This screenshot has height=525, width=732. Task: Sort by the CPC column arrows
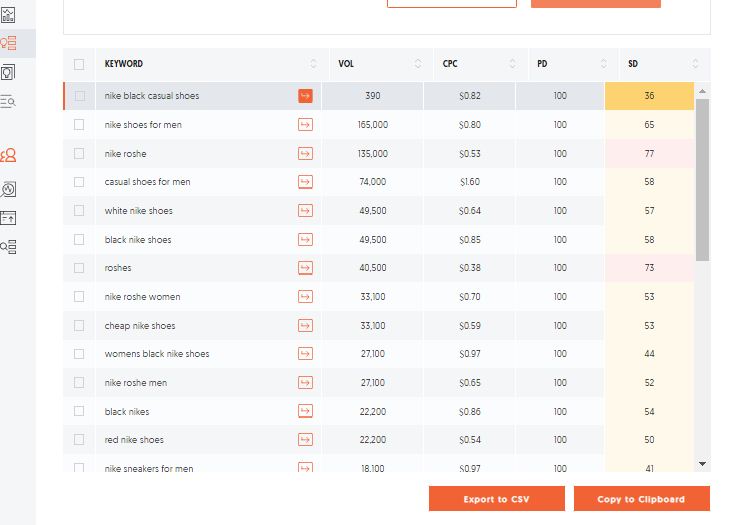[512, 64]
